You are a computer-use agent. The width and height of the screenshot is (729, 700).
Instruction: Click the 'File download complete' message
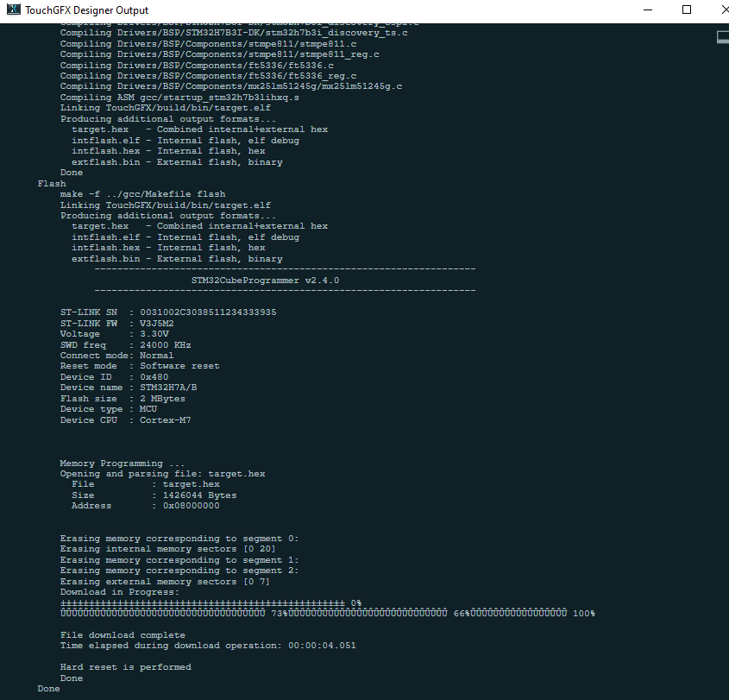point(123,635)
